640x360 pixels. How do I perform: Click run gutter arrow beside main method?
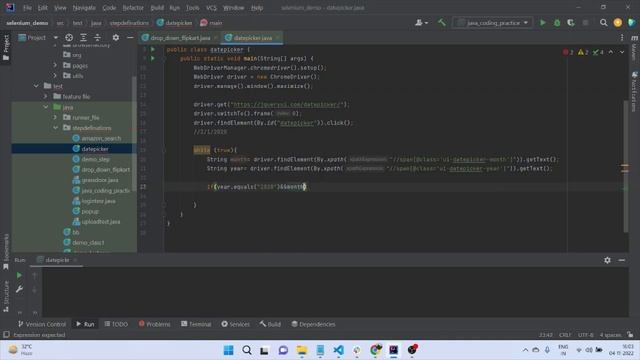(x=153, y=58)
